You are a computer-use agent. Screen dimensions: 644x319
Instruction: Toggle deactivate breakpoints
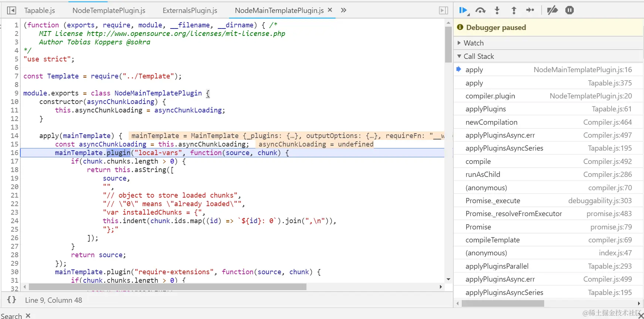552,10
